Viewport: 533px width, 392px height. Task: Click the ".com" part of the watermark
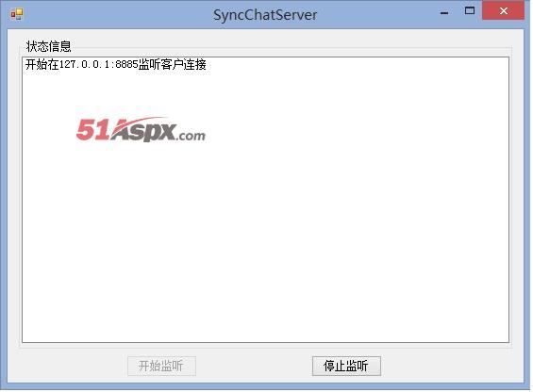pyautogui.click(x=191, y=136)
